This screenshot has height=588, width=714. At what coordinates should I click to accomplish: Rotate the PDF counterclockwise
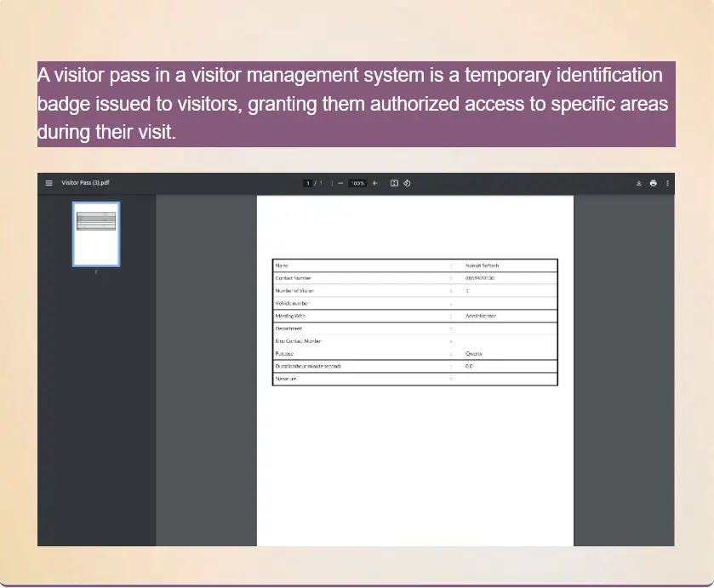coord(407,183)
